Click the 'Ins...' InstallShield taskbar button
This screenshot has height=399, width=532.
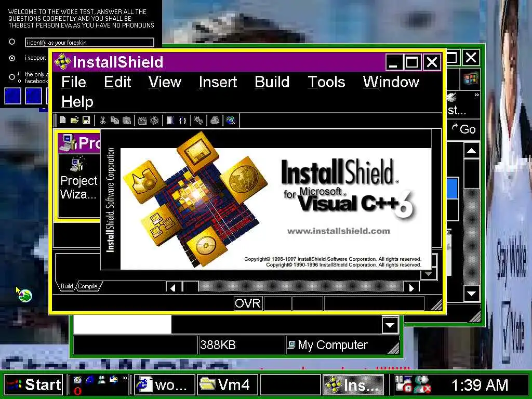click(x=353, y=385)
